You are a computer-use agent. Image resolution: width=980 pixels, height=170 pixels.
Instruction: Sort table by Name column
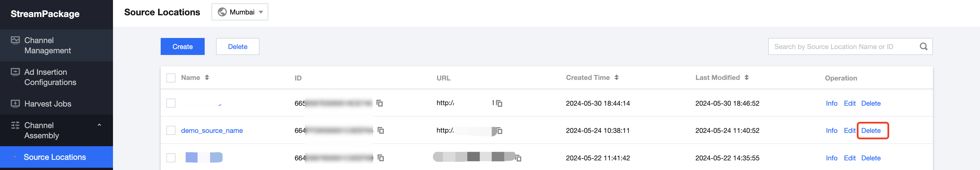tap(207, 77)
